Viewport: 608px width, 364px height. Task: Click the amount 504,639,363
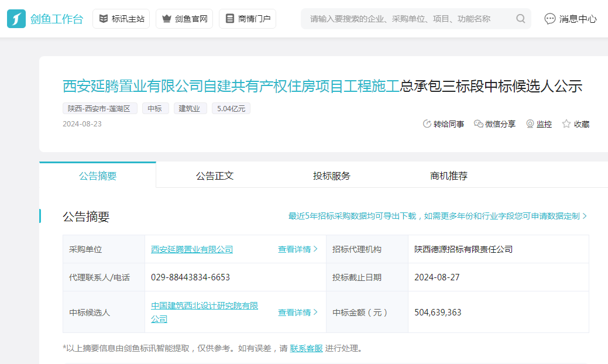[x=438, y=313]
